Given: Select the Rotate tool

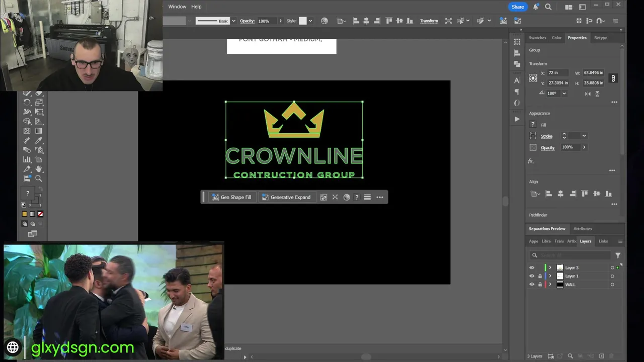Looking at the screenshot, I should (27, 102).
